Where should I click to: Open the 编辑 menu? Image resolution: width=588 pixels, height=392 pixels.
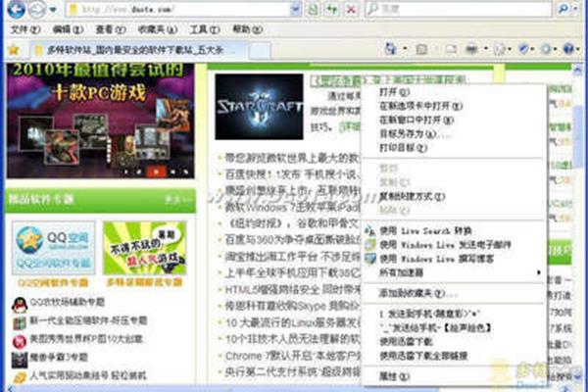pyautogui.click(x=68, y=29)
